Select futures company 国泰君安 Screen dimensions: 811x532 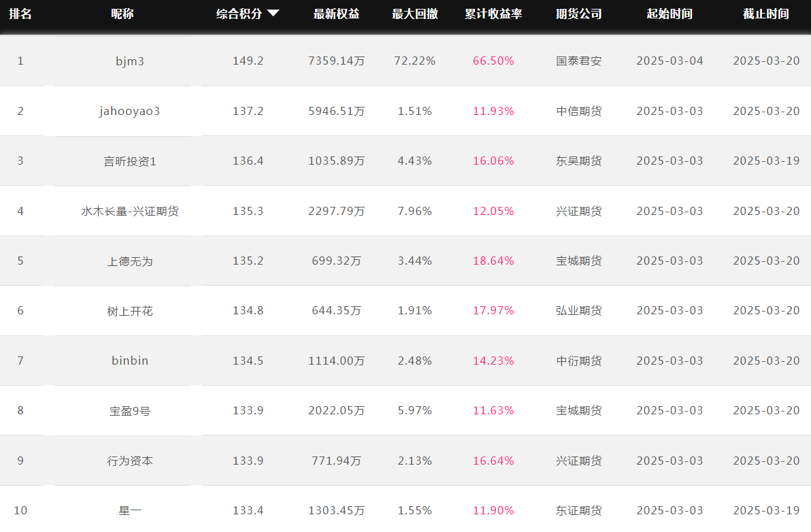tap(579, 61)
